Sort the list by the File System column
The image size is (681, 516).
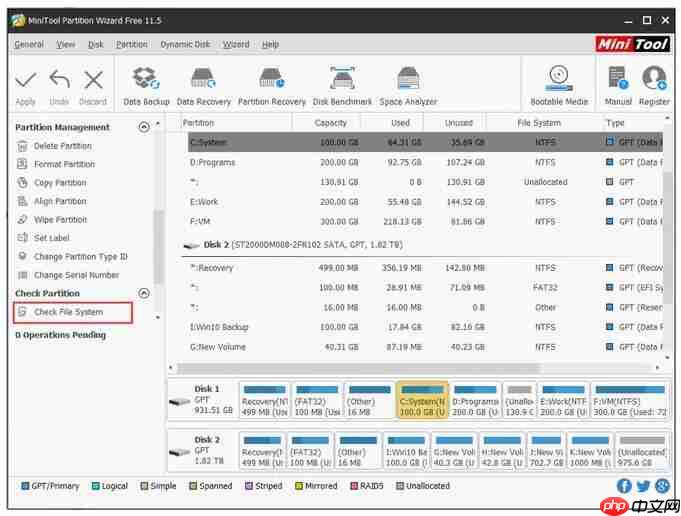[x=539, y=123]
